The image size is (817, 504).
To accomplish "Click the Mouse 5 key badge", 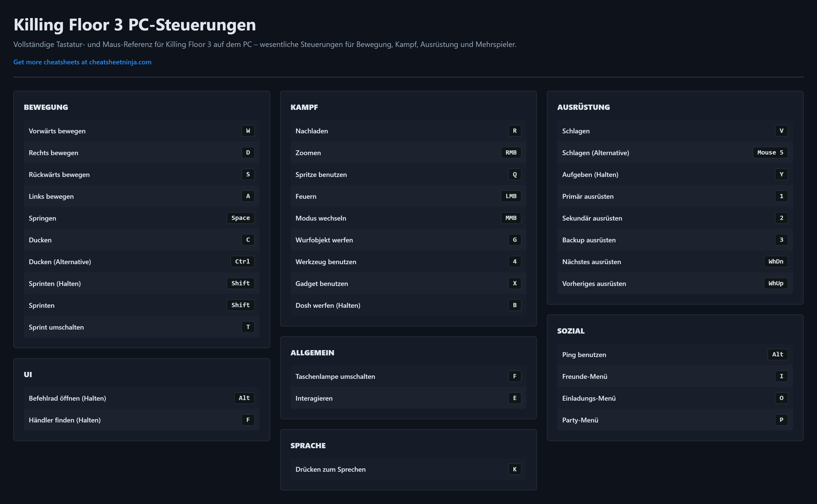I will pos(770,153).
